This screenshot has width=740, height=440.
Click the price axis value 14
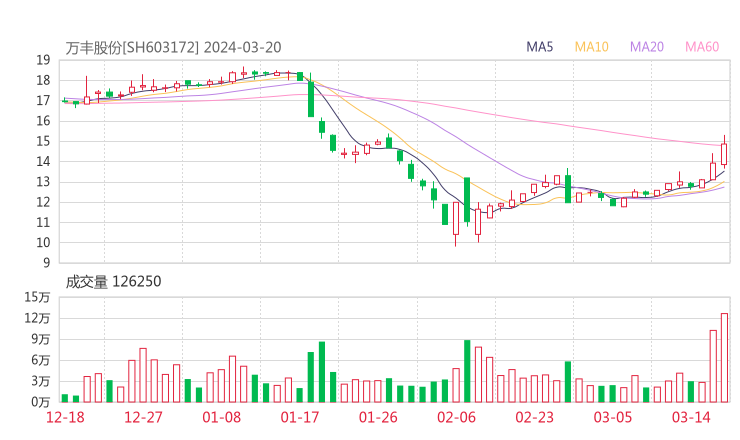(x=43, y=161)
